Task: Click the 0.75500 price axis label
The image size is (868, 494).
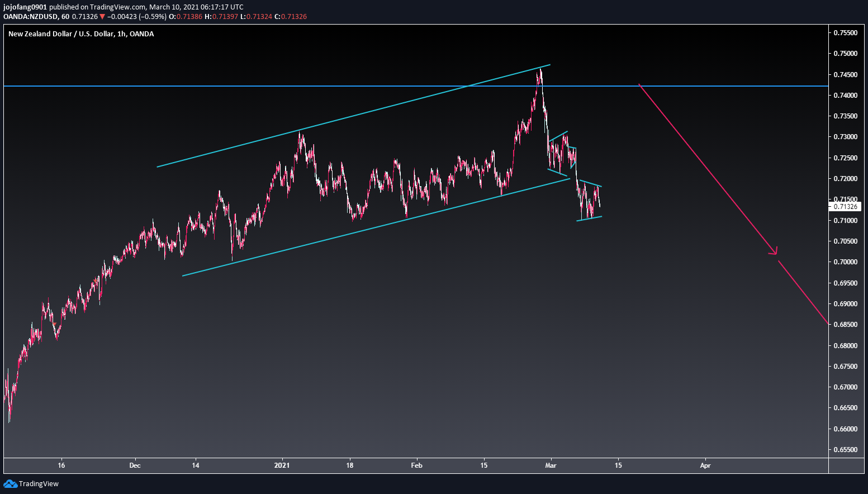Action: (x=845, y=33)
